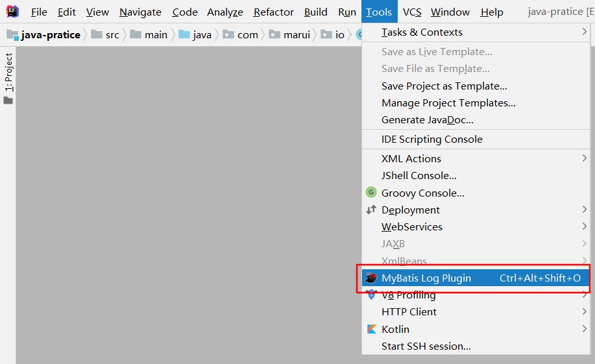Select Generate JavaDoc menu entry

[427, 119]
